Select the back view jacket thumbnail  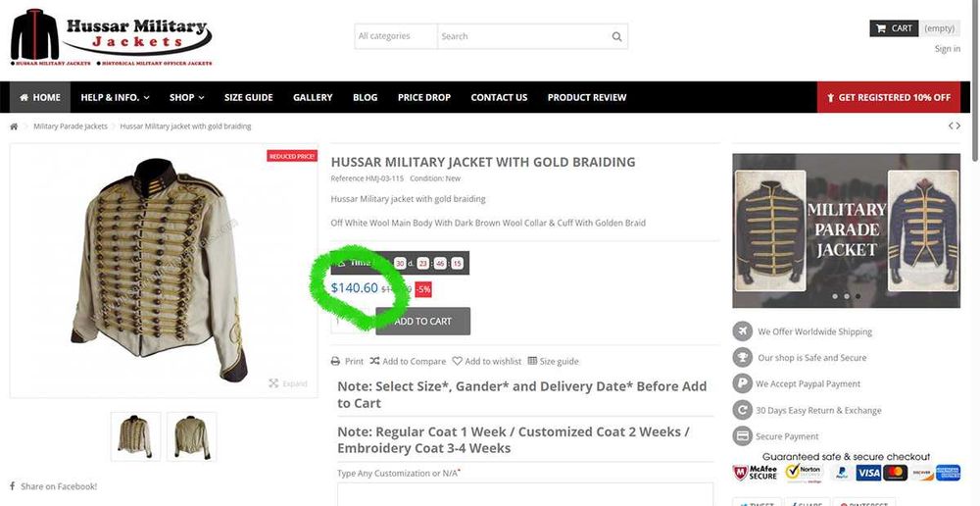(192, 436)
